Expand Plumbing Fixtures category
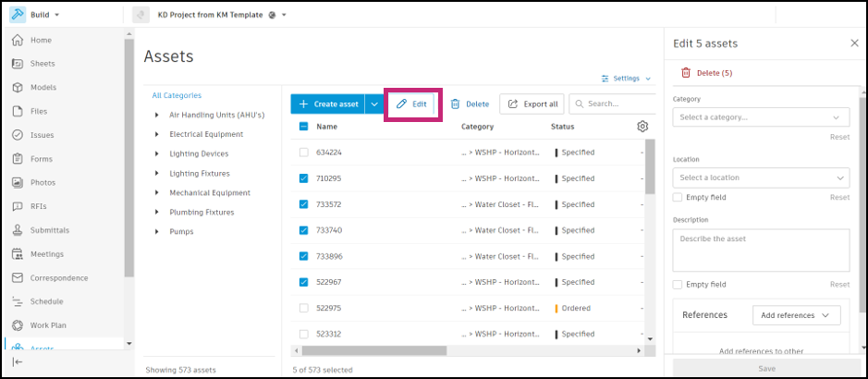The height and width of the screenshot is (379, 868). [157, 213]
